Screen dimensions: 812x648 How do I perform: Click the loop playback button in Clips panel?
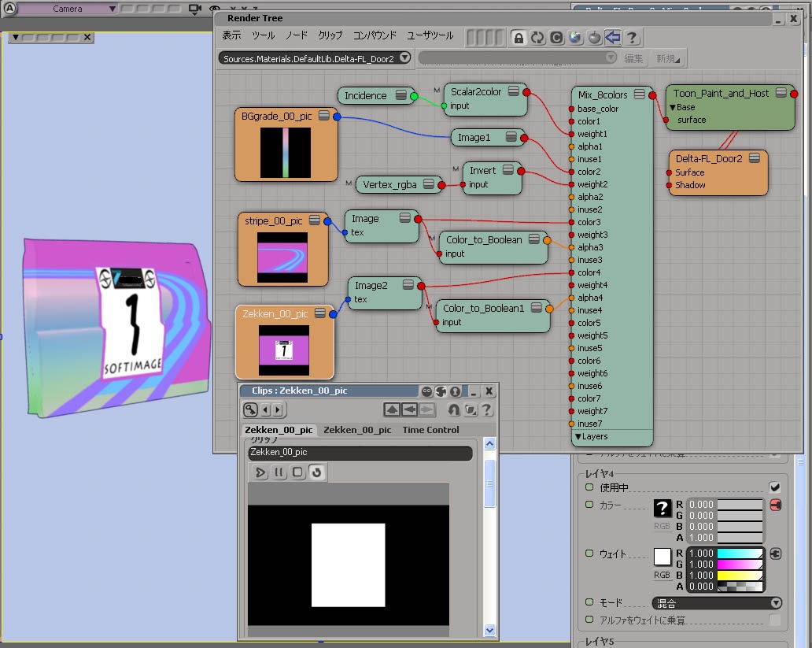coord(316,472)
